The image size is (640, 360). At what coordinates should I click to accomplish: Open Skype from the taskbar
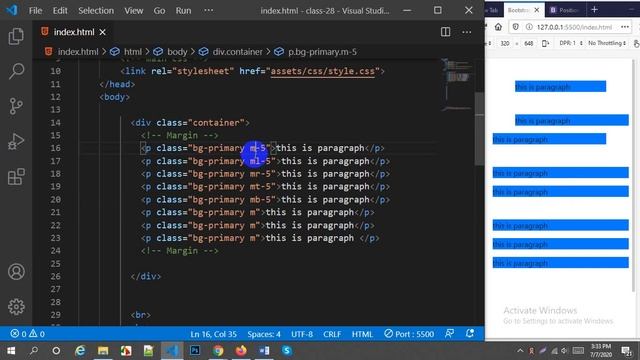tap(287, 351)
